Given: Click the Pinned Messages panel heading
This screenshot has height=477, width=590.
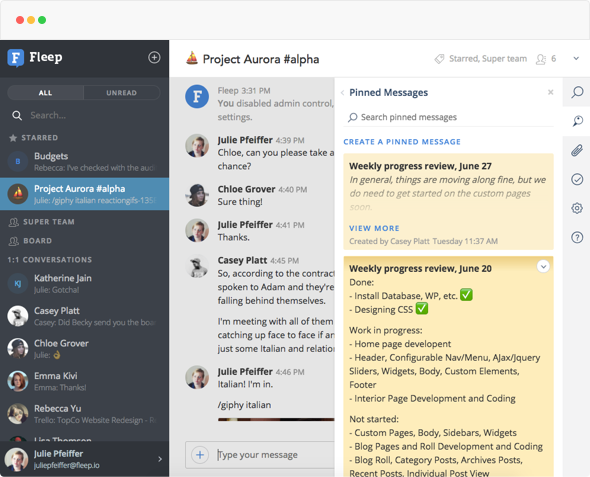Looking at the screenshot, I should (x=388, y=93).
